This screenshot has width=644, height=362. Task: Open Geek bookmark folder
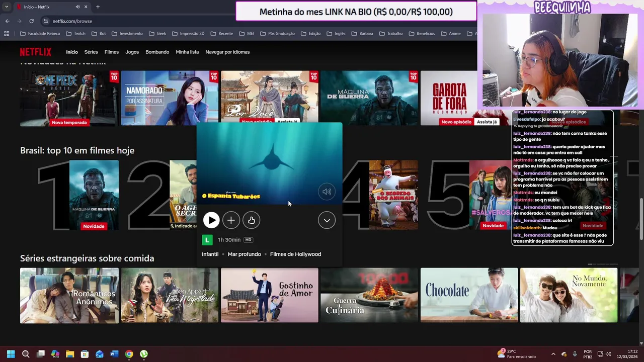157,34
